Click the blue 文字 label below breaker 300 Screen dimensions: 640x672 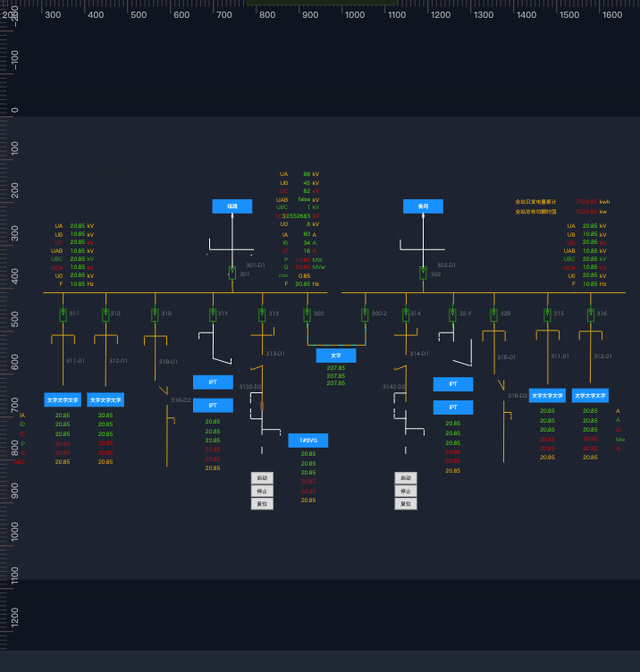(x=336, y=355)
